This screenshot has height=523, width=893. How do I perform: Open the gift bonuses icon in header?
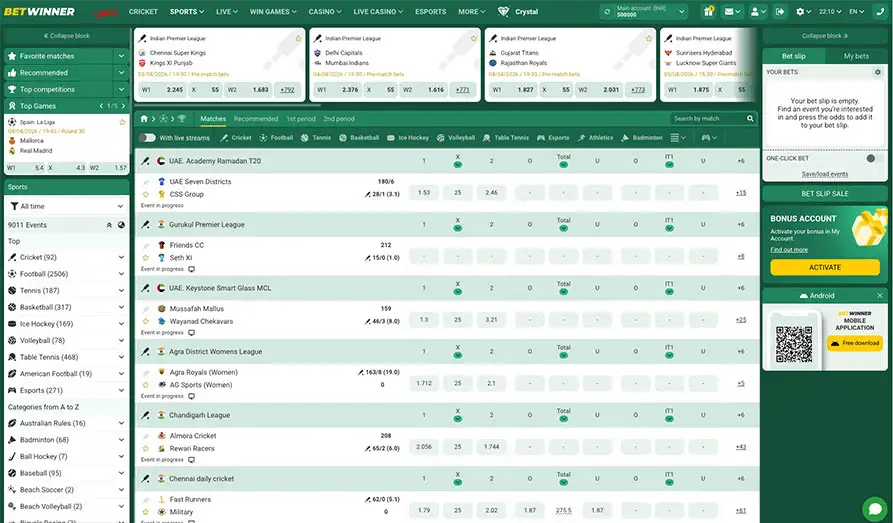tap(708, 11)
